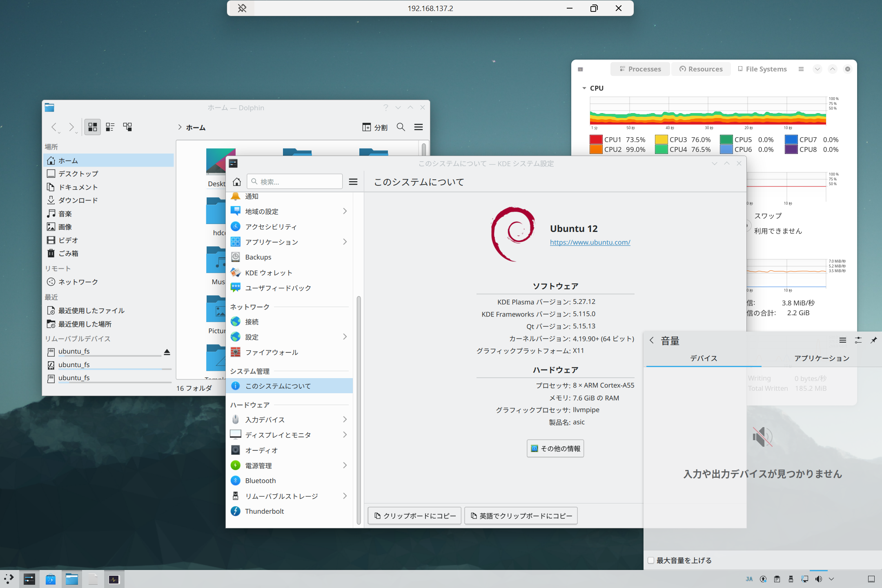Click the System Monitor hamburger menu
This screenshot has width=882, height=588.
point(801,69)
